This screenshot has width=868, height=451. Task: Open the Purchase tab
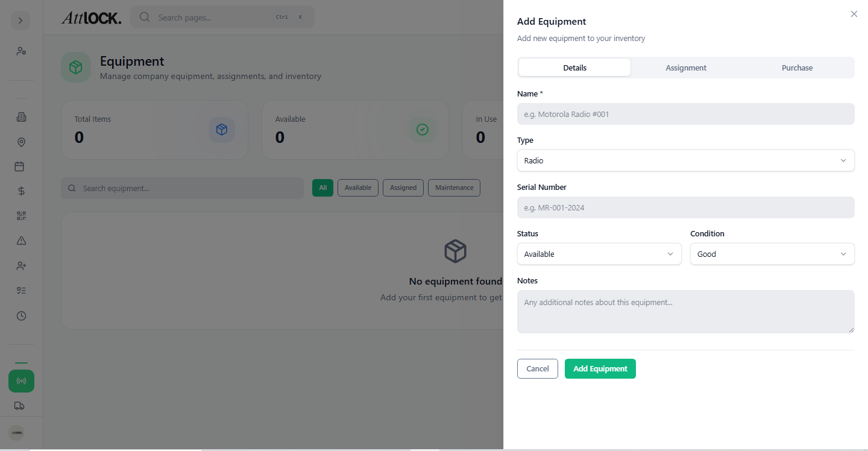click(x=797, y=68)
